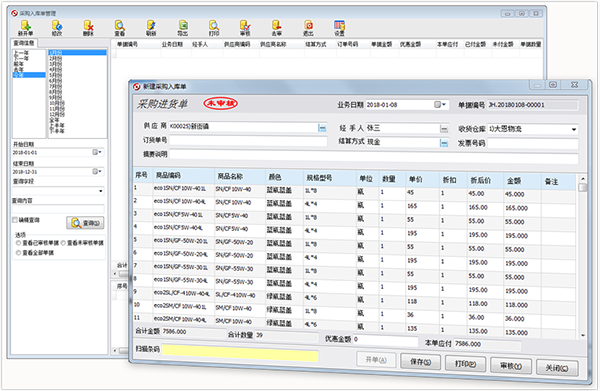Viewport: 600px width, 391px height.
Task: Click the 开单(A) button
Action: pyautogui.click(x=376, y=360)
